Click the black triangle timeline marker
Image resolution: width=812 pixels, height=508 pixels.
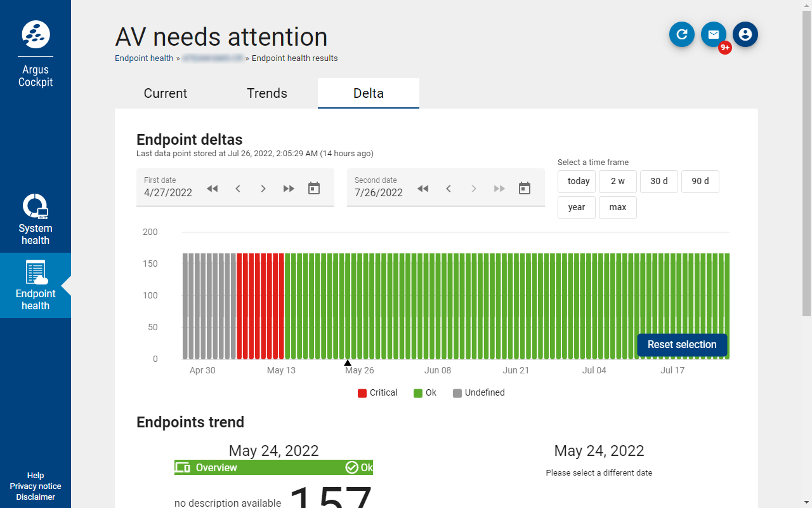(347, 363)
